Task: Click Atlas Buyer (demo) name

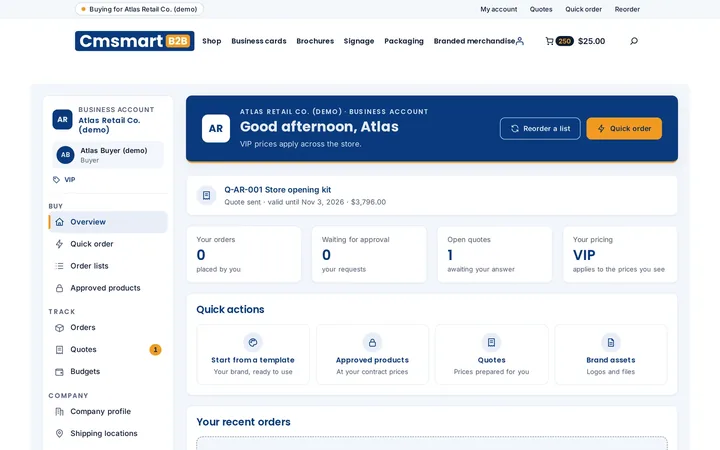Action: 114,151
